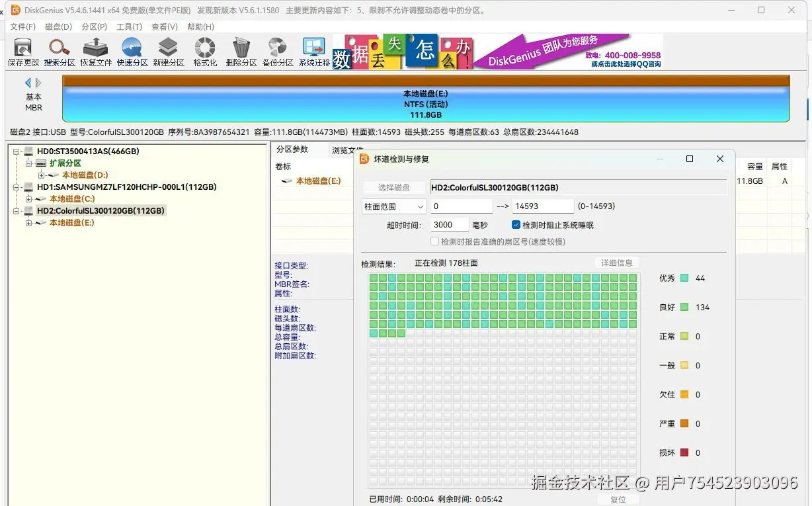Open the 工具(T) menu
The width and height of the screenshot is (812, 506).
point(129,27)
